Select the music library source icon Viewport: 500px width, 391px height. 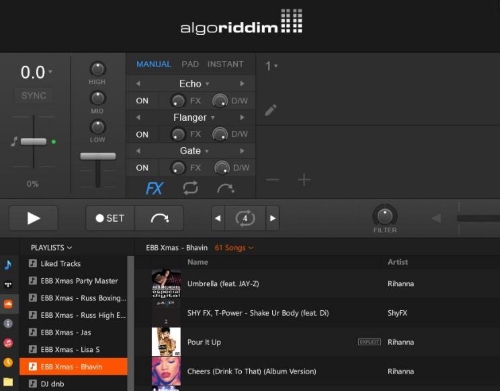8,265
